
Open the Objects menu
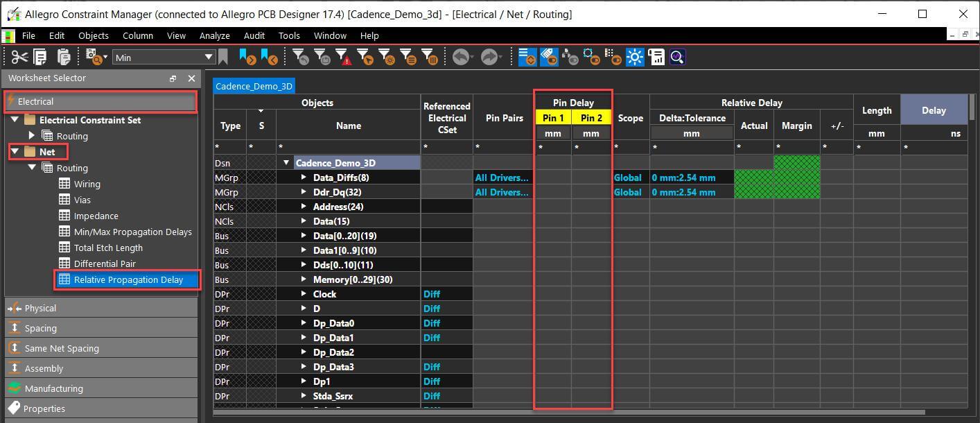94,35
